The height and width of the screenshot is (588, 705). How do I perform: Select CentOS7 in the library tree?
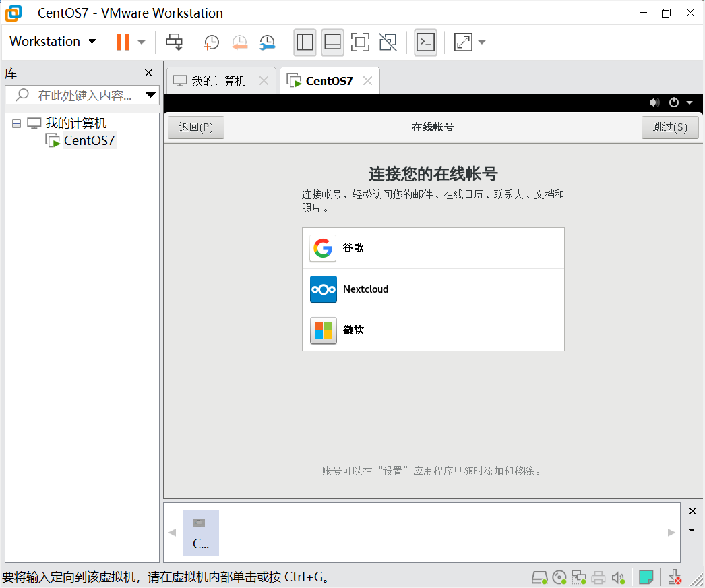(89, 140)
